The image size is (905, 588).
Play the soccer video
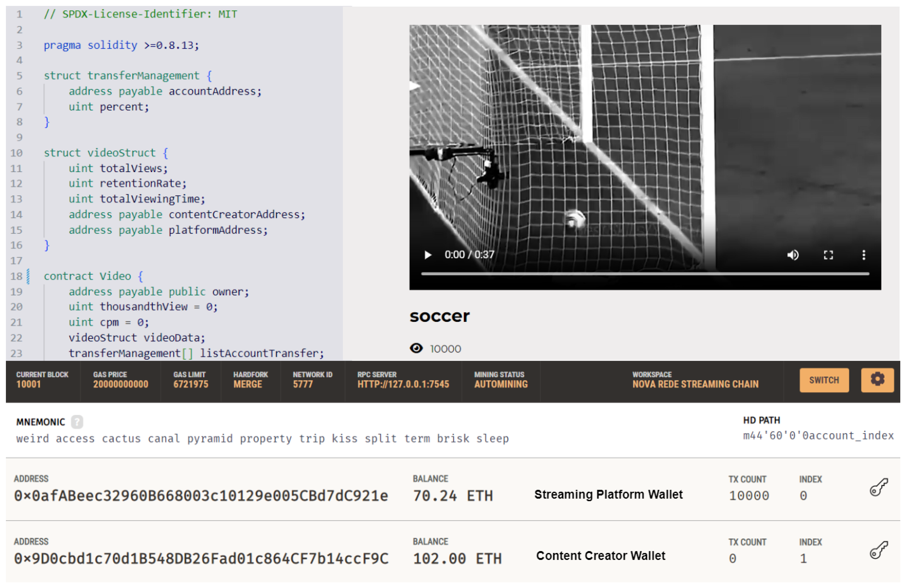click(428, 255)
